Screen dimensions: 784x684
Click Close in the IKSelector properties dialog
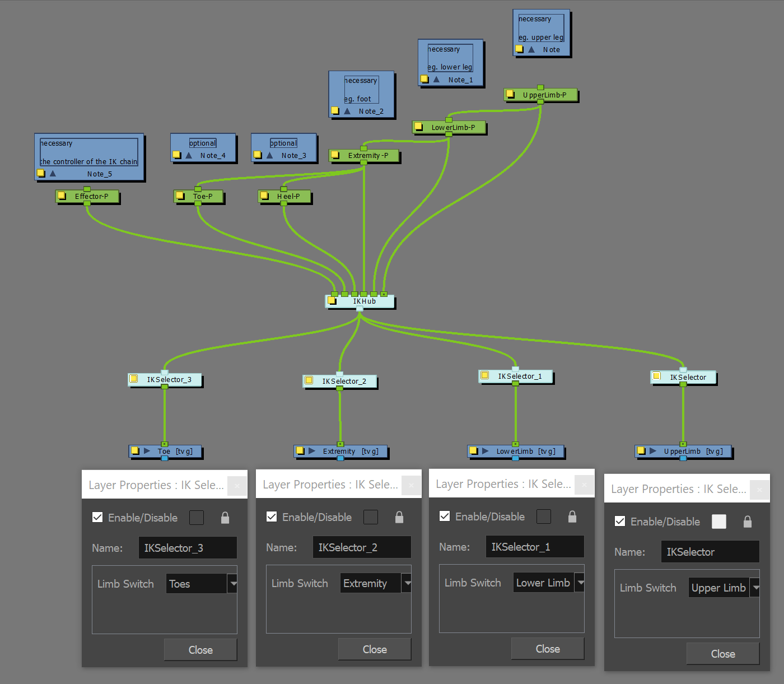tap(722, 653)
